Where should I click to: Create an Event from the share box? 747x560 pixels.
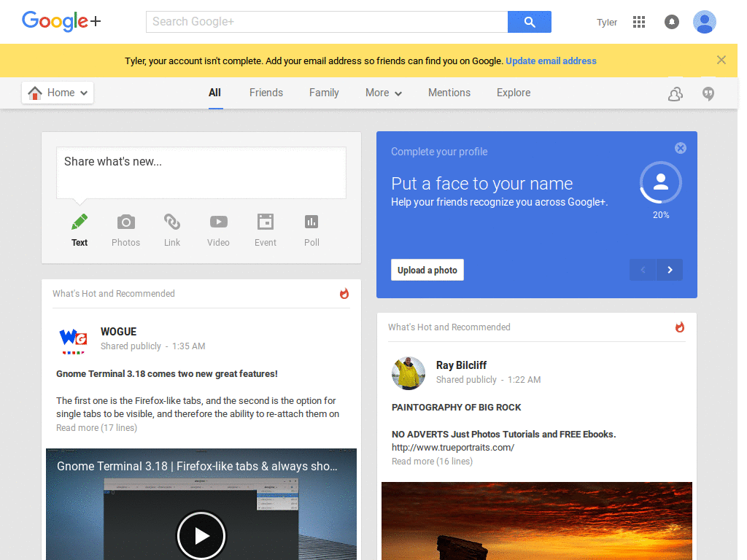point(266,230)
